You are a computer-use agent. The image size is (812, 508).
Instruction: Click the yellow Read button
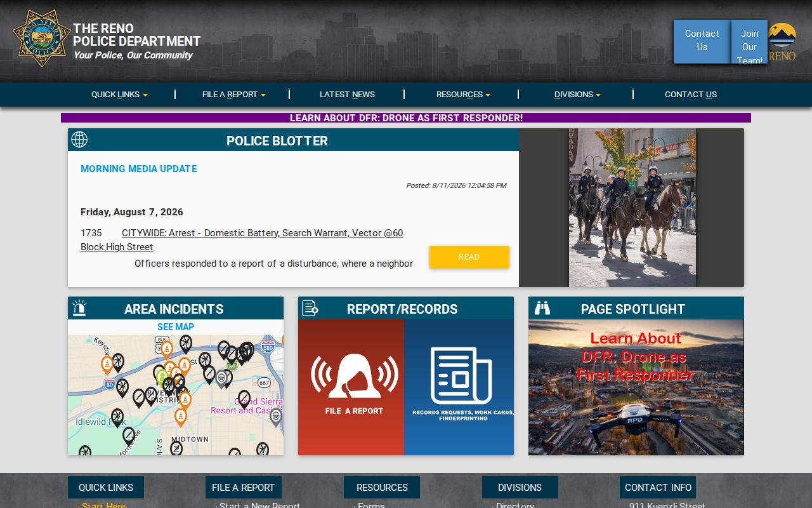[x=469, y=257]
